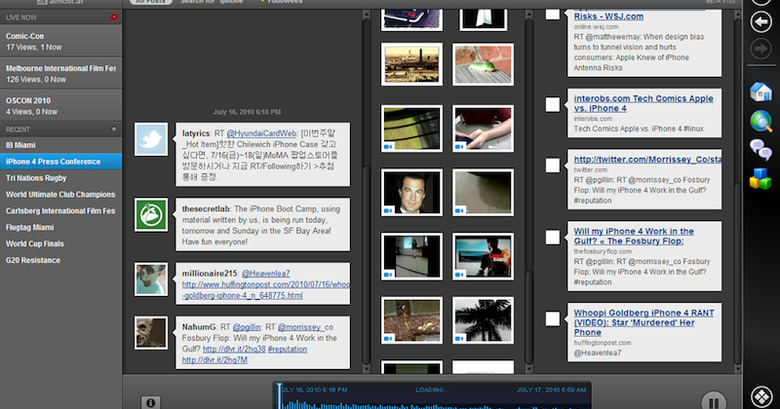Viewport: 780px width, 409px height.
Task: Click video badge on hands-on-table thumbnail
Action: click(460, 147)
